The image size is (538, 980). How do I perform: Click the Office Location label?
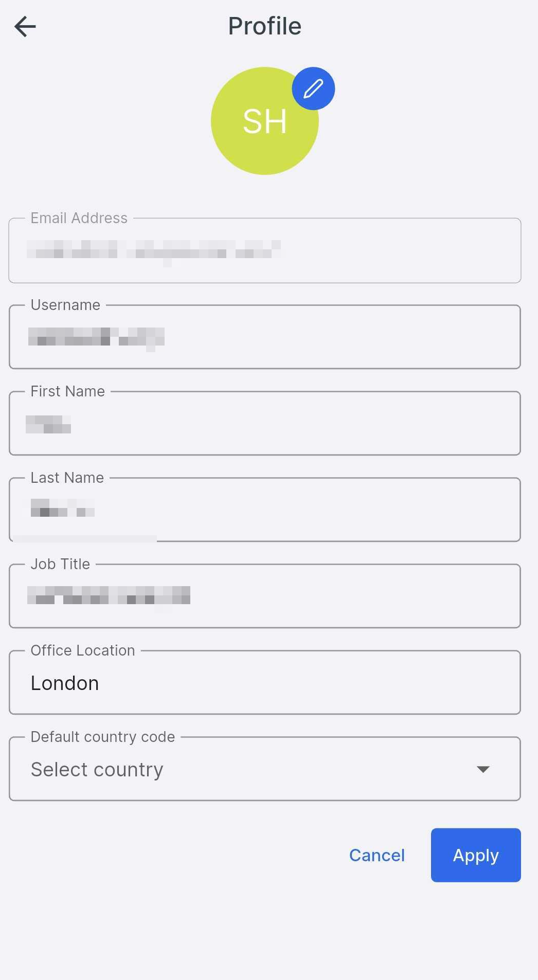click(83, 650)
